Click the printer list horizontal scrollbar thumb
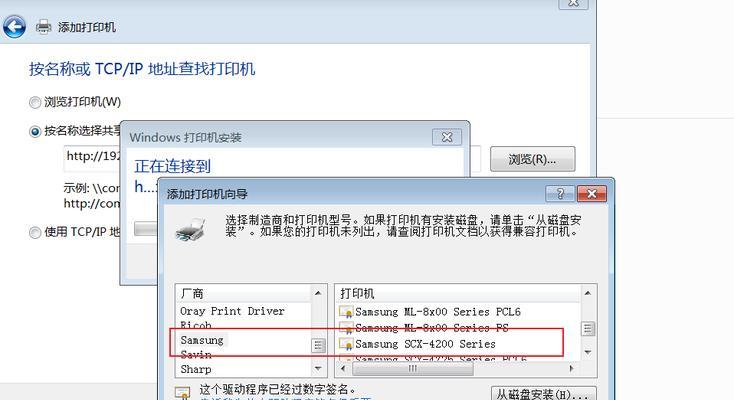Screen dimensions: 734x400 coord(412,369)
